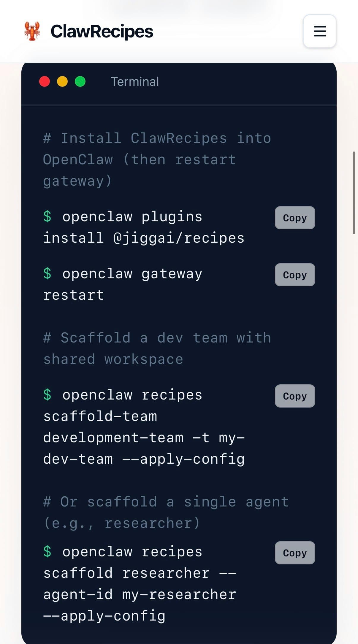Image resolution: width=358 pixels, height=644 pixels.
Task: Click the green terminal window dot
Action: 80,81
